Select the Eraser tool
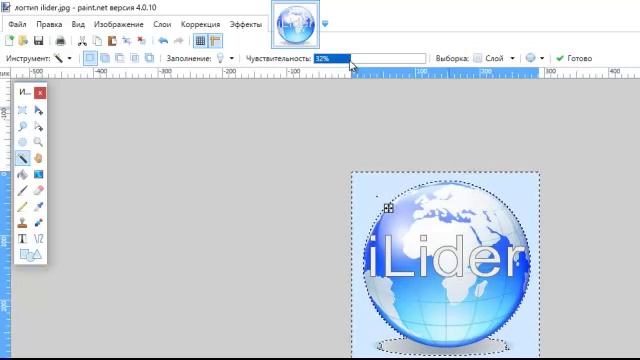640x360 pixels. pos(38,190)
